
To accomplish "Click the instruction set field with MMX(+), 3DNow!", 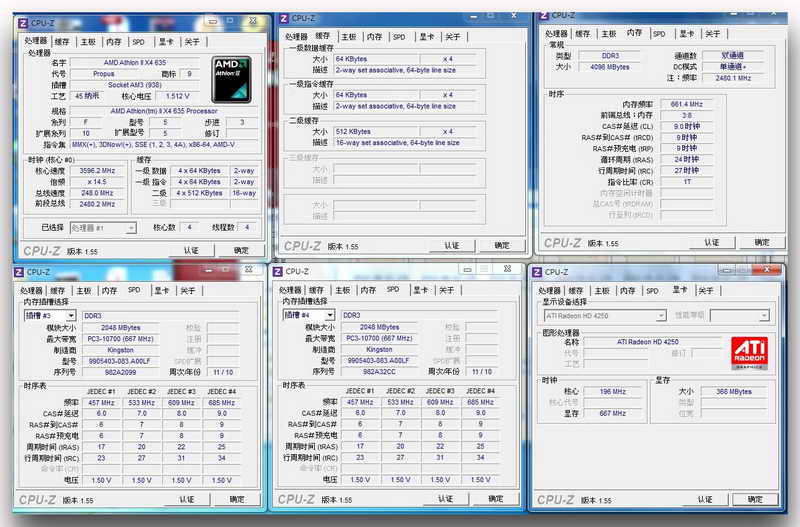I will click(x=163, y=145).
